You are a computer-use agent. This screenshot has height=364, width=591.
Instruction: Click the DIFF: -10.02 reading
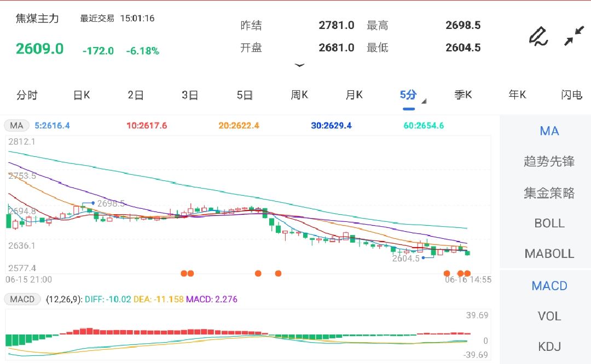pos(108,300)
